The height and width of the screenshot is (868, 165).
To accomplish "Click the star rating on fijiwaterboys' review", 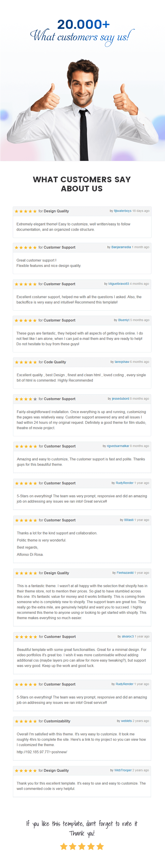I will [x=26, y=211].
